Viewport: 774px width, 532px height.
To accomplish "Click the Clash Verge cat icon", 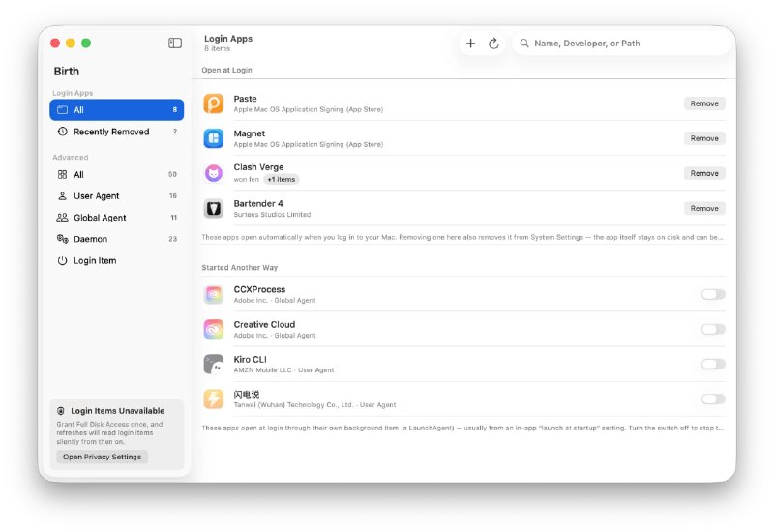I will click(213, 173).
